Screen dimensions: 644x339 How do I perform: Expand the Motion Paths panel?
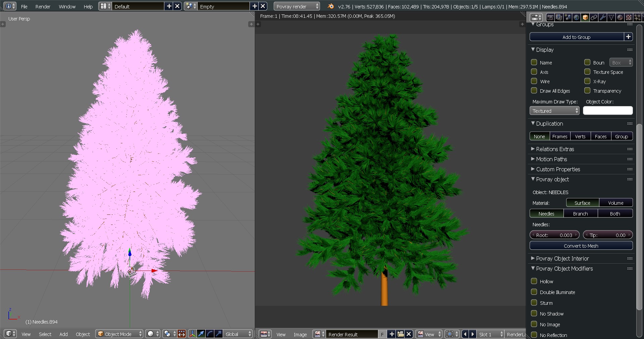pos(551,159)
